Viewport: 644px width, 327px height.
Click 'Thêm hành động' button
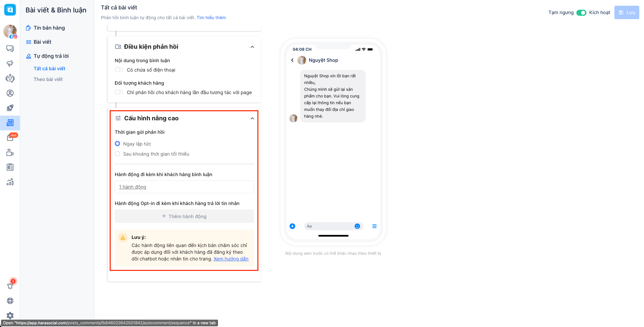click(184, 216)
